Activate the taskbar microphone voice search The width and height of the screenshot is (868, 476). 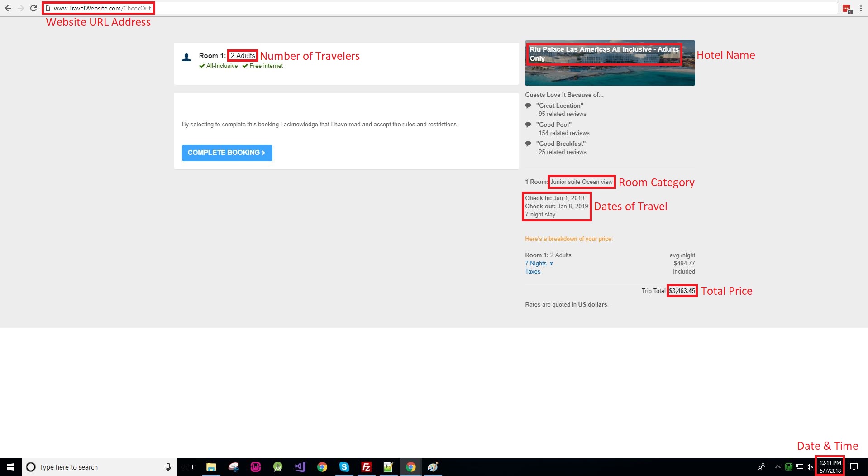168,467
